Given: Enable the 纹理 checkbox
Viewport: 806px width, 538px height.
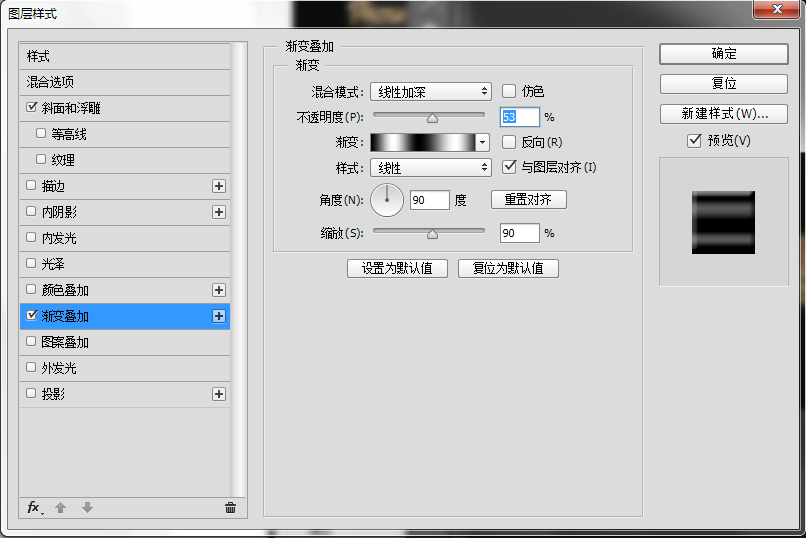Looking at the screenshot, I should pyautogui.click(x=41, y=159).
